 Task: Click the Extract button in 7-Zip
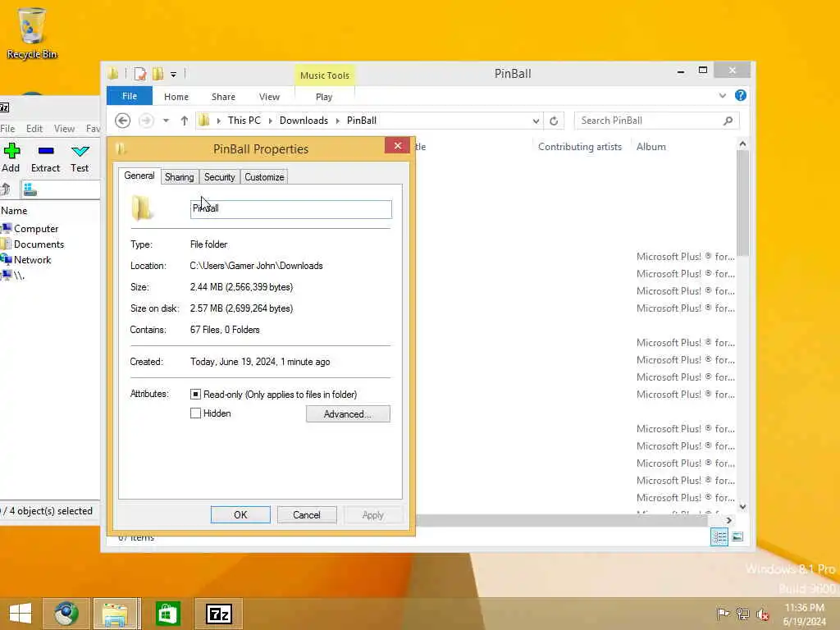click(x=46, y=158)
